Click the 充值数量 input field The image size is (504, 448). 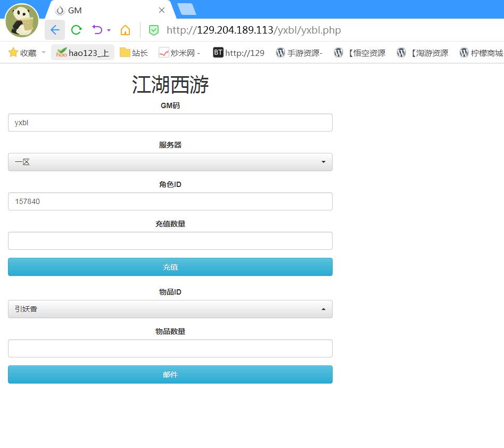tap(170, 241)
